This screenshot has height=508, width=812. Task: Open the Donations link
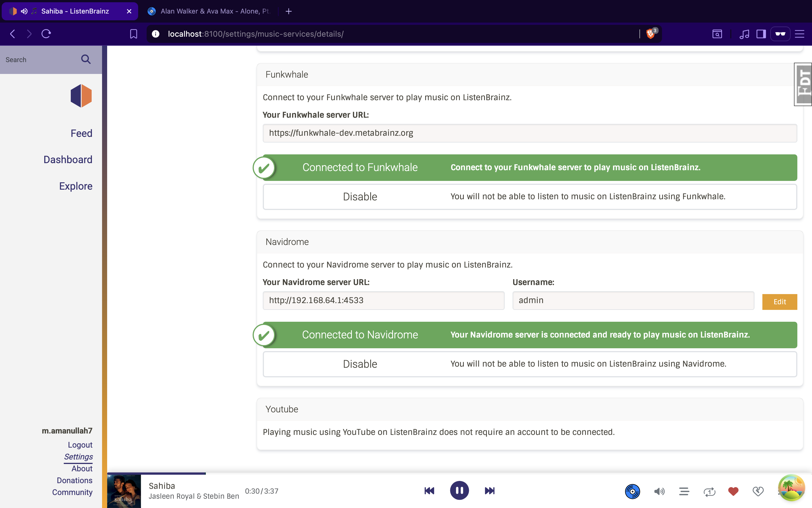click(75, 480)
